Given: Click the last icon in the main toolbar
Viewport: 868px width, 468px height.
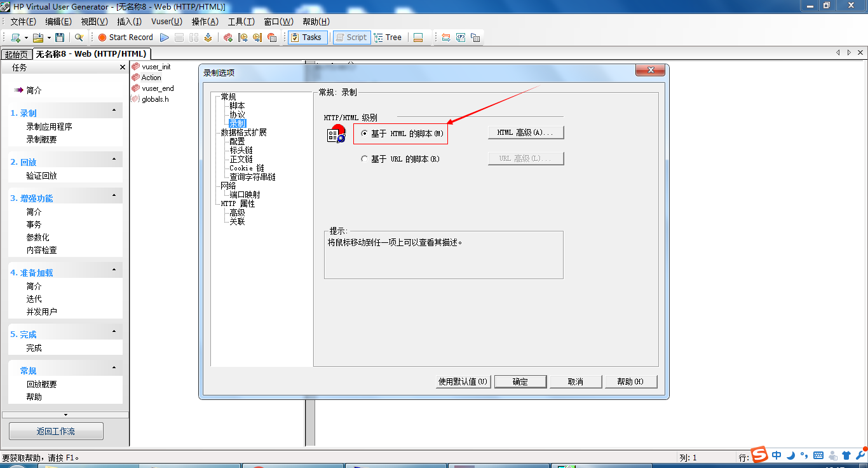Looking at the screenshot, I should pyautogui.click(x=475, y=38).
